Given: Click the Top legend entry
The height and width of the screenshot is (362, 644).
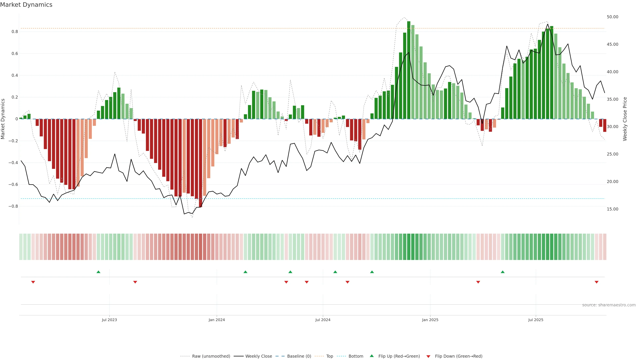Looking at the screenshot, I should [330, 356].
